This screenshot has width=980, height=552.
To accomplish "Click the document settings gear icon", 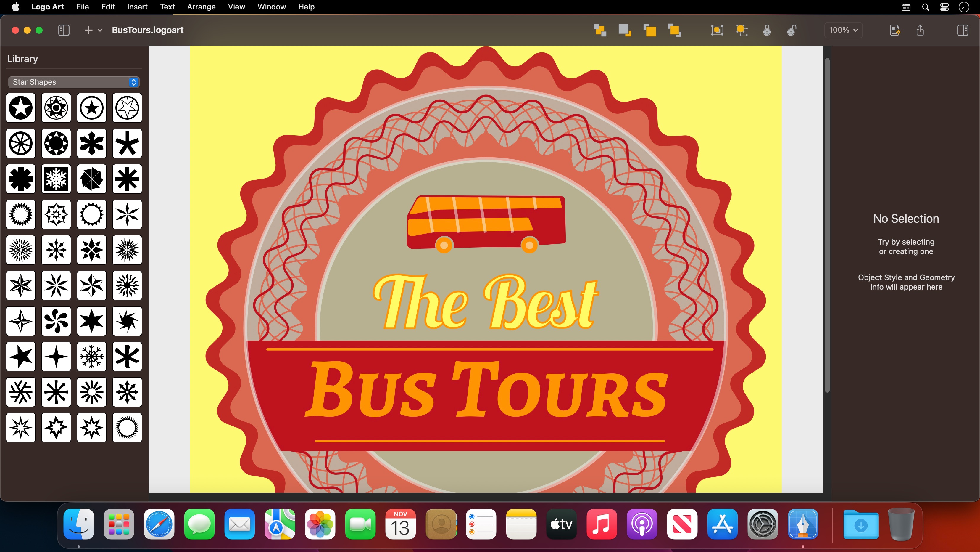I will click(895, 30).
